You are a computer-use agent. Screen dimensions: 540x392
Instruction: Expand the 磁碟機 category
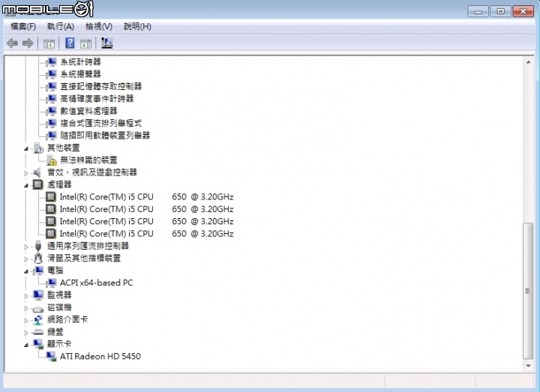click(x=26, y=308)
